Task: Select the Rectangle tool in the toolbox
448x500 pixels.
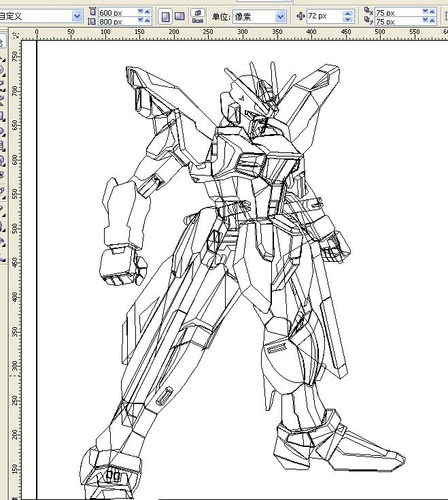Action: tap(1, 116)
